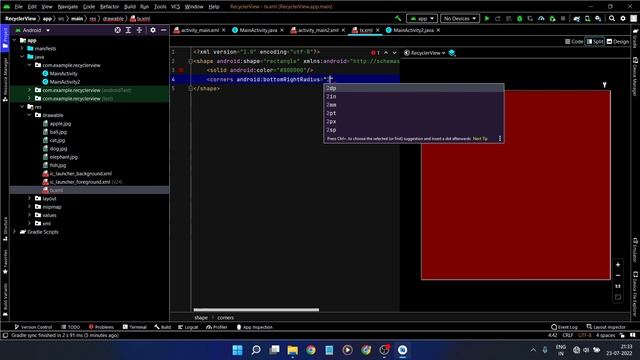Switch editor to Design view
Screen dimensions: 640x360
point(618,42)
